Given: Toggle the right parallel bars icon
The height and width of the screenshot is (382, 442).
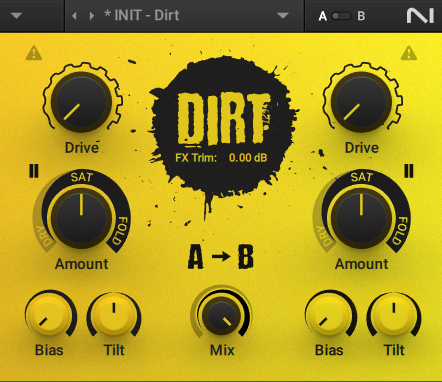Looking at the screenshot, I should (409, 171).
